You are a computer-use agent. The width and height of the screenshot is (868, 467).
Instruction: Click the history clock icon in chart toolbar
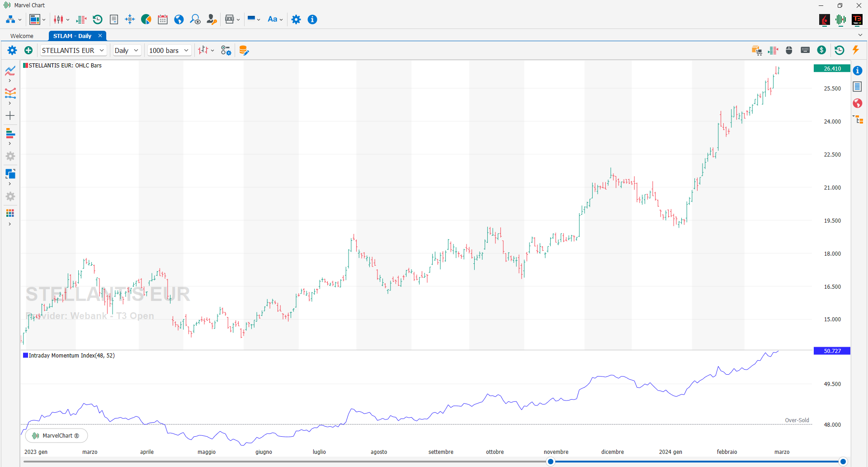click(839, 50)
